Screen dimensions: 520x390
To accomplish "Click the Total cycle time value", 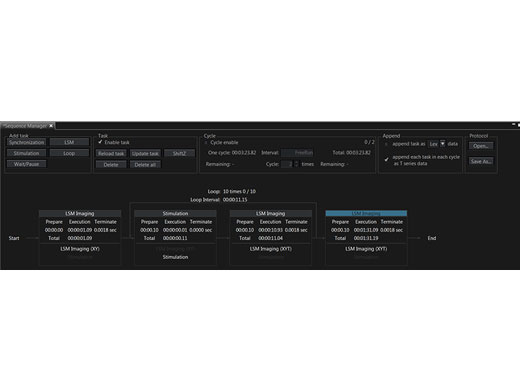I will coord(358,153).
